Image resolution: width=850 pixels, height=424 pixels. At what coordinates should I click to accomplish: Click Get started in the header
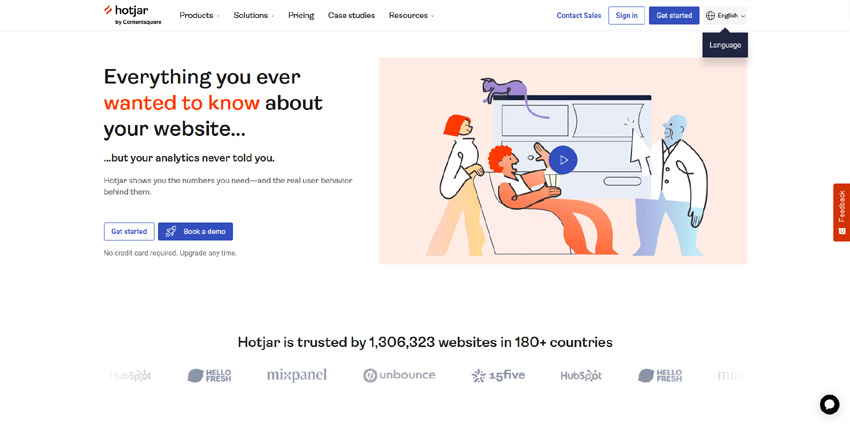point(674,16)
